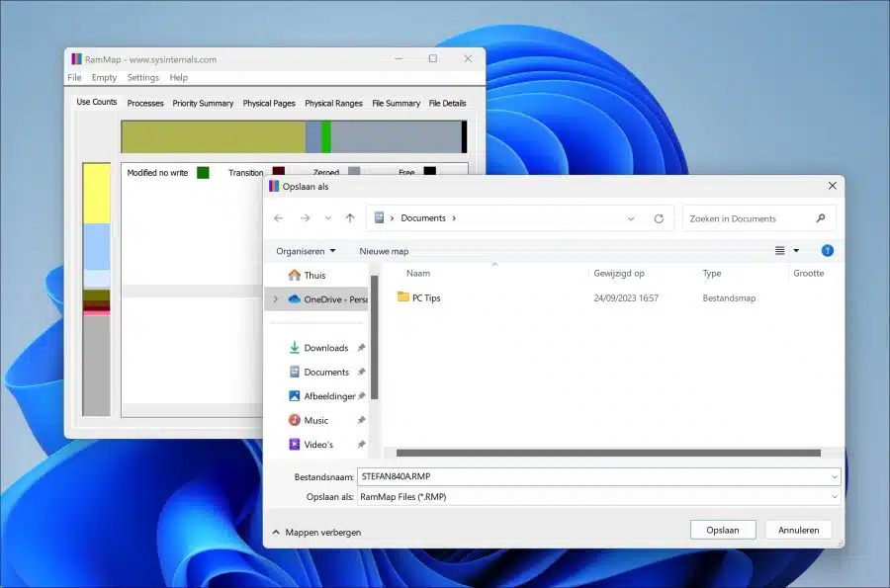Click the pin icon next to Downloads
The width and height of the screenshot is (890, 588).
pos(361,348)
